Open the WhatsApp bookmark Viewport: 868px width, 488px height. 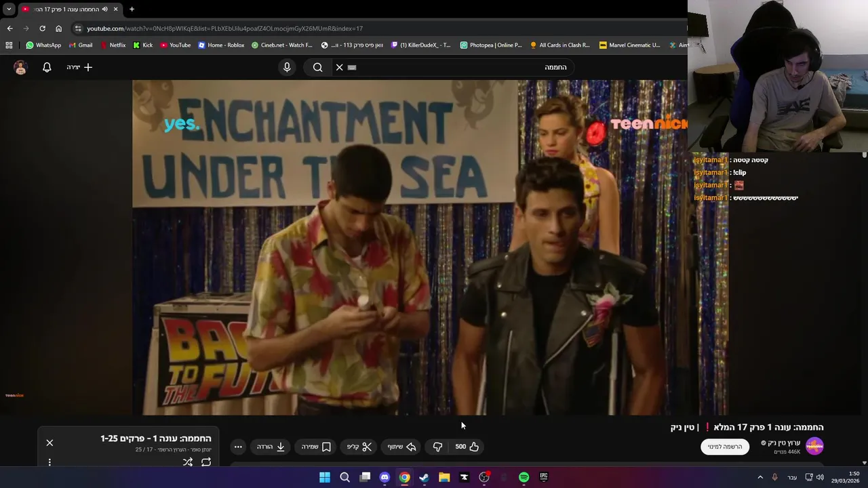(x=43, y=45)
